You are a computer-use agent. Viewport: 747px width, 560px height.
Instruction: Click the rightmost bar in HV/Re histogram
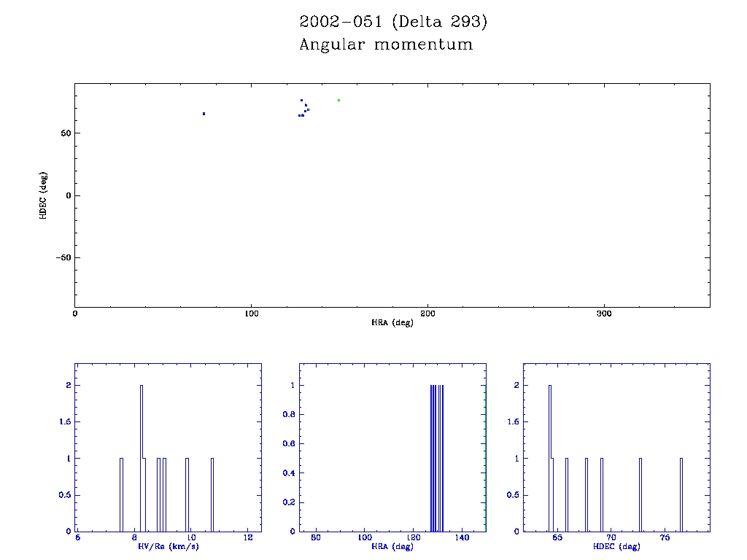[212, 495]
